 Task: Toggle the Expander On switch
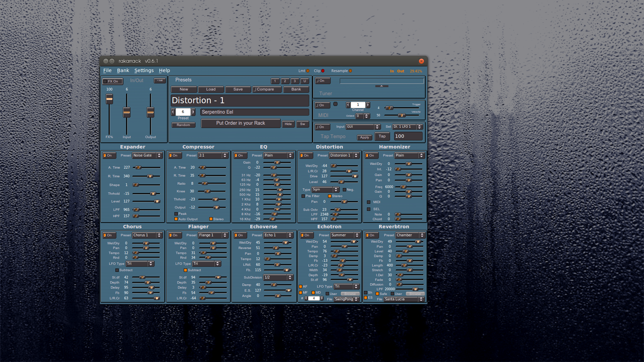coord(109,156)
